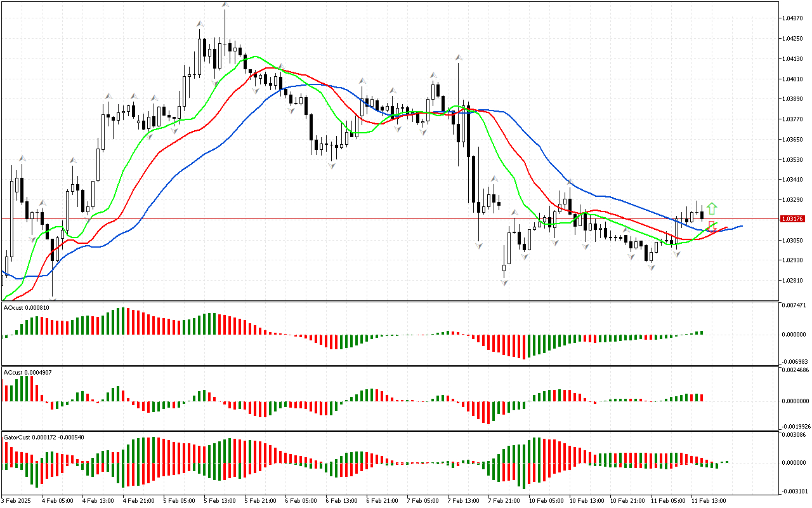Click the 10 Feb 21:00 time label
This screenshot has width=812, height=508.
coord(627,500)
